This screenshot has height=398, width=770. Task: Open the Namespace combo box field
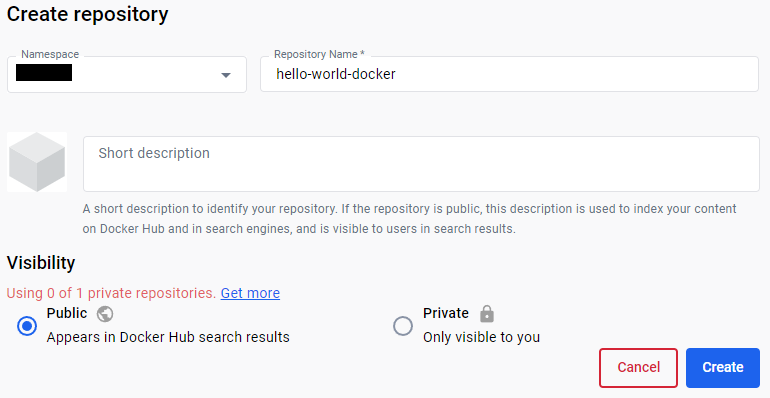click(x=127, y=74)
